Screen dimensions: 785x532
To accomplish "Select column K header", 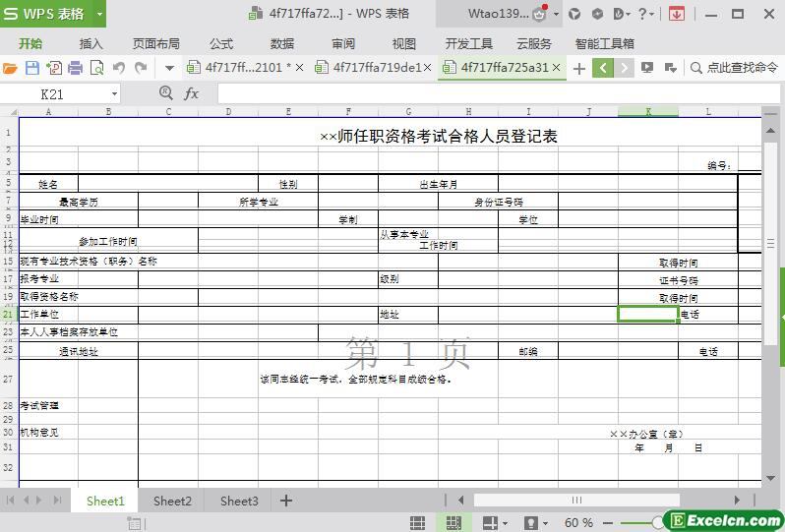I will (x=648, y=111).
